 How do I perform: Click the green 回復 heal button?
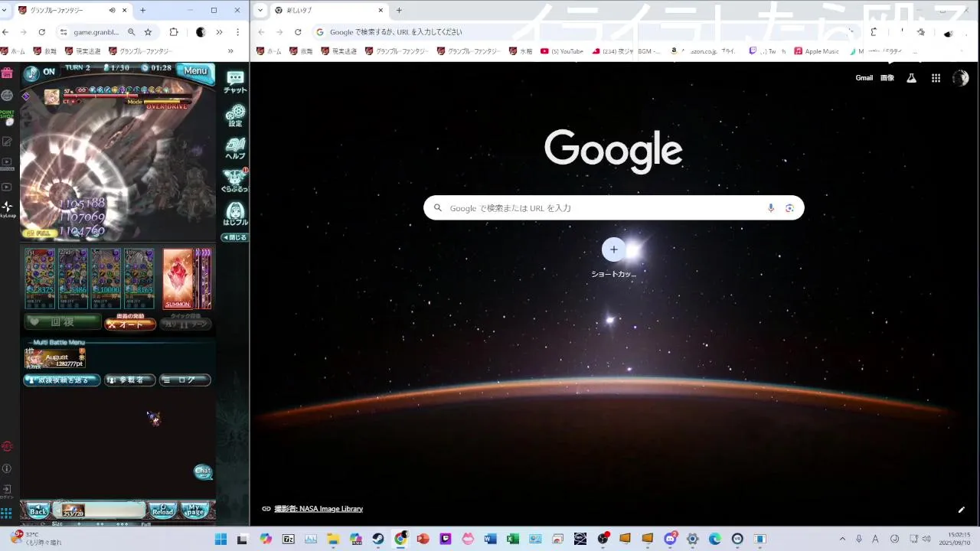coord(62,322)
